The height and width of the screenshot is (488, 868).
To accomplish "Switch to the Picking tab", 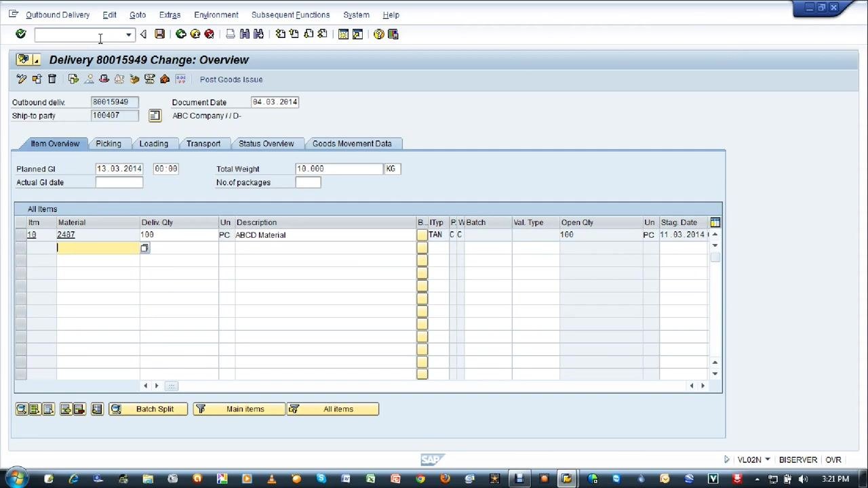I will 108,144.
